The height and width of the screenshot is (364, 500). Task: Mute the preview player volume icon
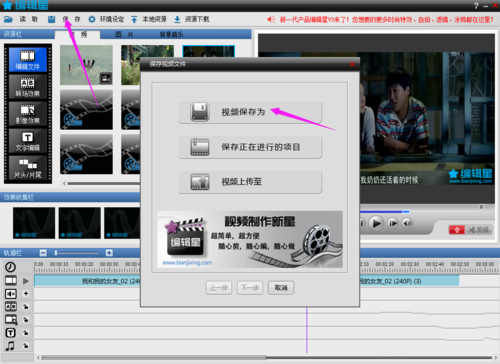click(x=407, y=223)
